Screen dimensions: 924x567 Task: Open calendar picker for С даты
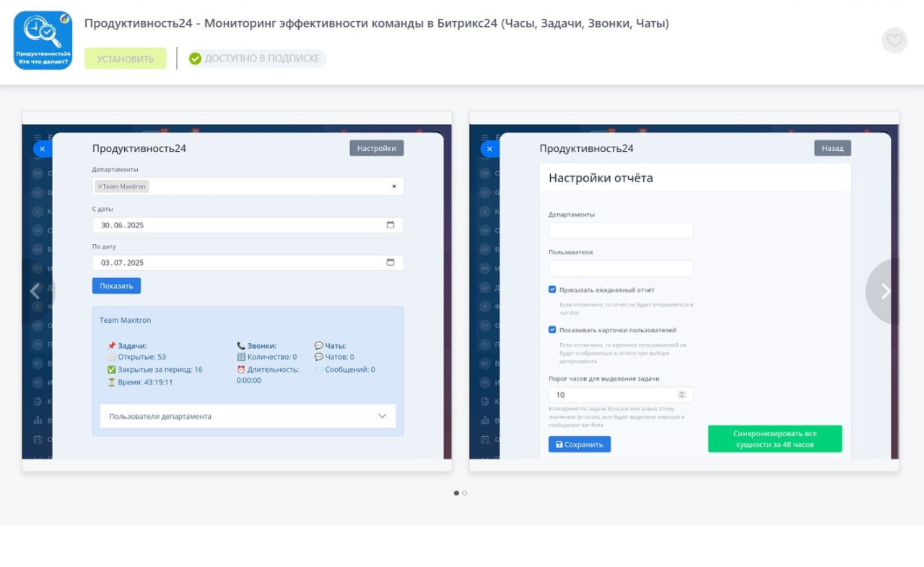click(391, 225)
